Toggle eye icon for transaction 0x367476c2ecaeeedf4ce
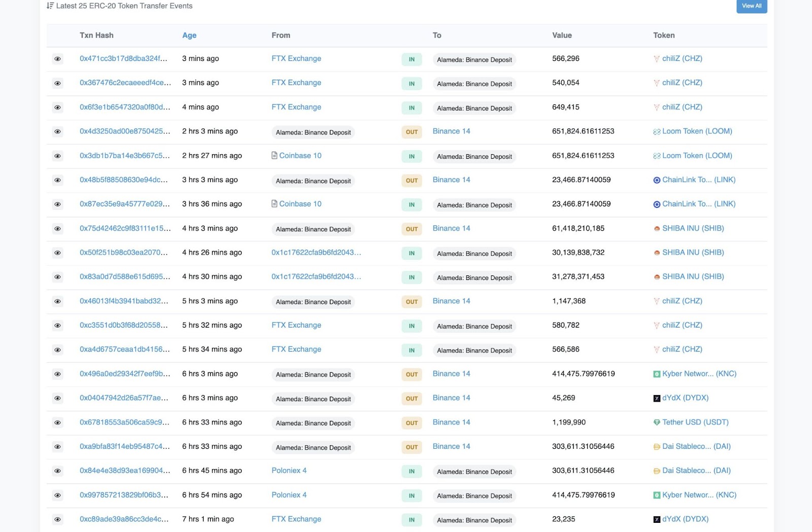This screenshot has width=812, height=532. click(57, 83)
